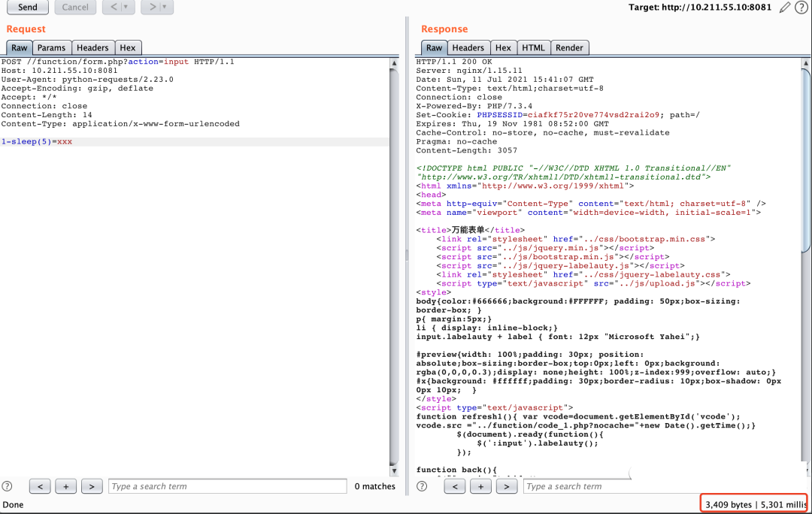This screenshot has height=514, width=812.
Task: Click the Cancel button
Action: pos(75,8)
